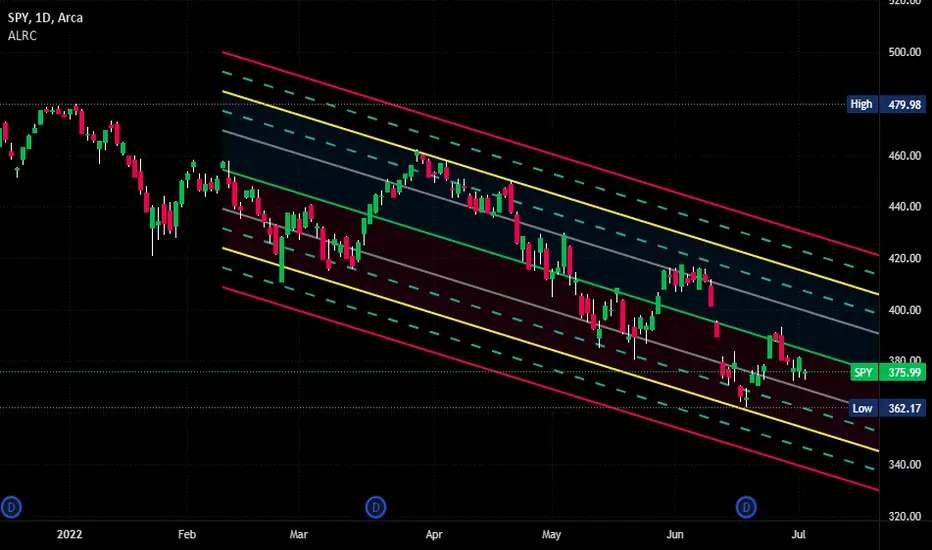932x550 pixels.
Task: Select the ALRC indicator label
Action: [22, 36]
